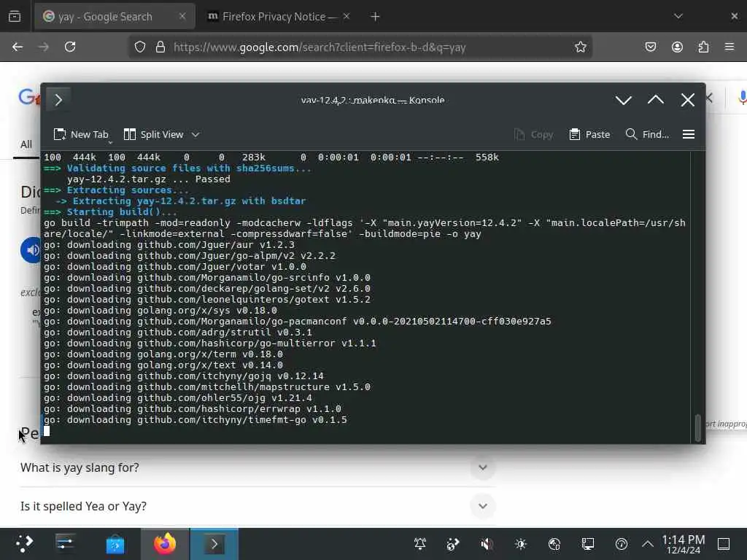Click the Konsole vertical scrollbar handle

tap(697, 427)
